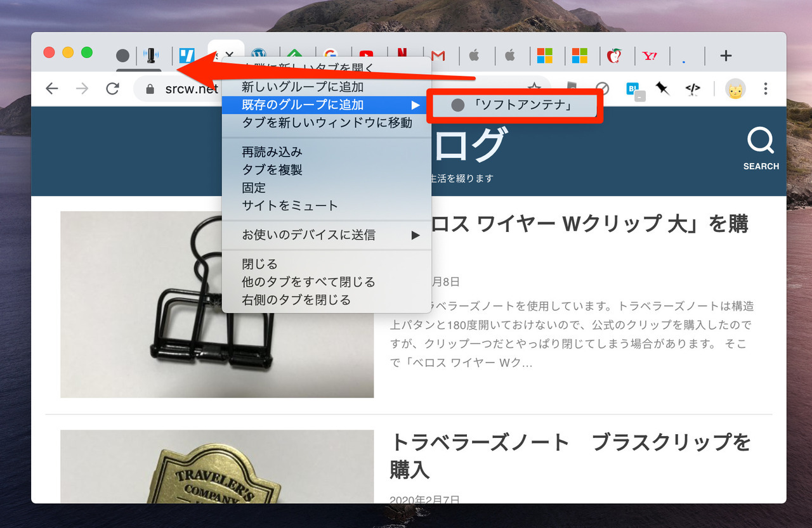Open the Yahoo! tab

[650, 56]
